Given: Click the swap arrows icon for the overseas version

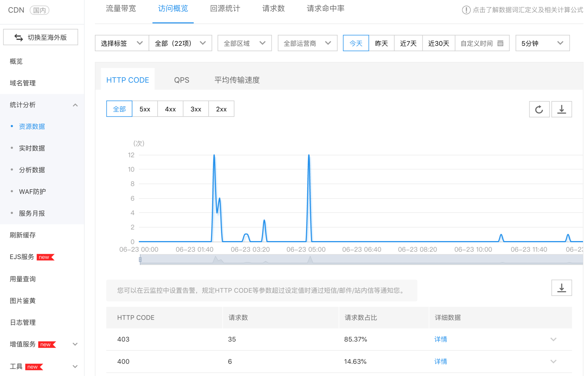Looking at the screenshot, I should (19, 37).
